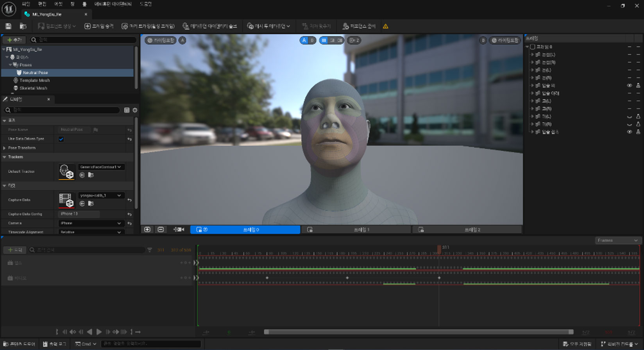The height and width of the screenshot is (350, 644).
Task: Click the frame-demote minus icon below the viewport
Action: [161, 230]
